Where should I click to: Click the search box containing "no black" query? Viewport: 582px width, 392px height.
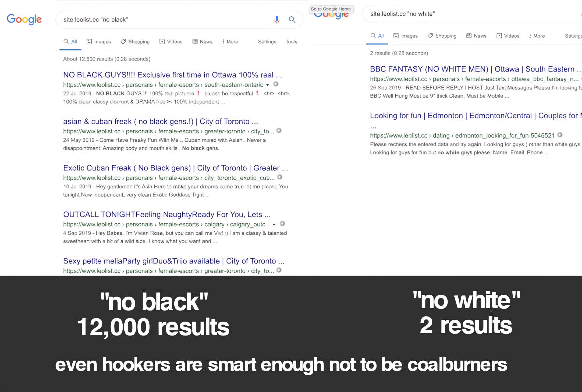tap(179, 20)
